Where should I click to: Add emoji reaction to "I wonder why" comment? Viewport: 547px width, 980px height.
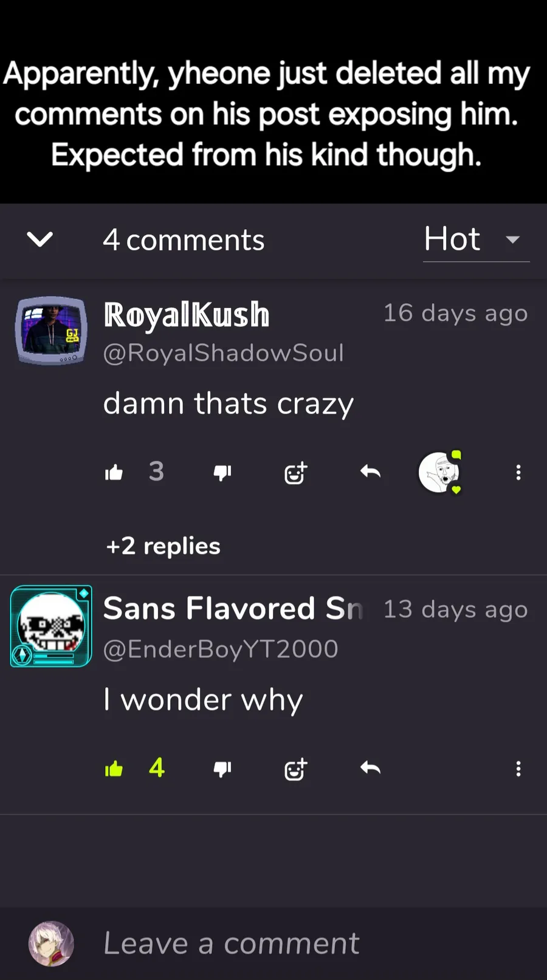point(296,769)
